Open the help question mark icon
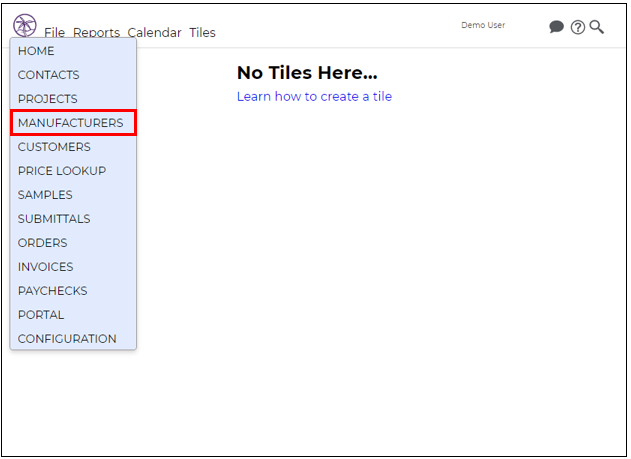 tap(577, 27)
